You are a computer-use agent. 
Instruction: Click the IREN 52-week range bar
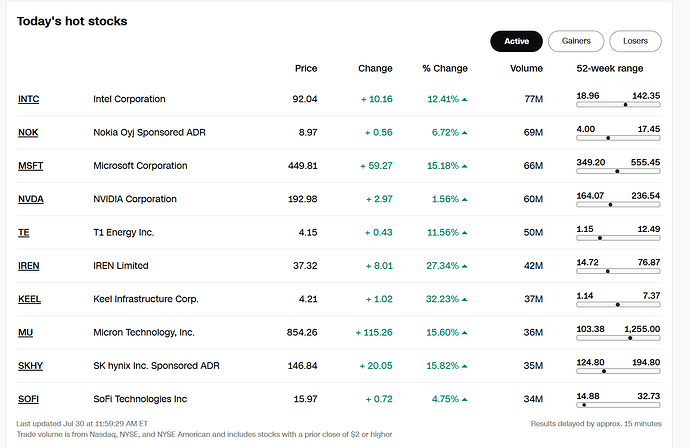pyautogui.click(x=618, y=271)
